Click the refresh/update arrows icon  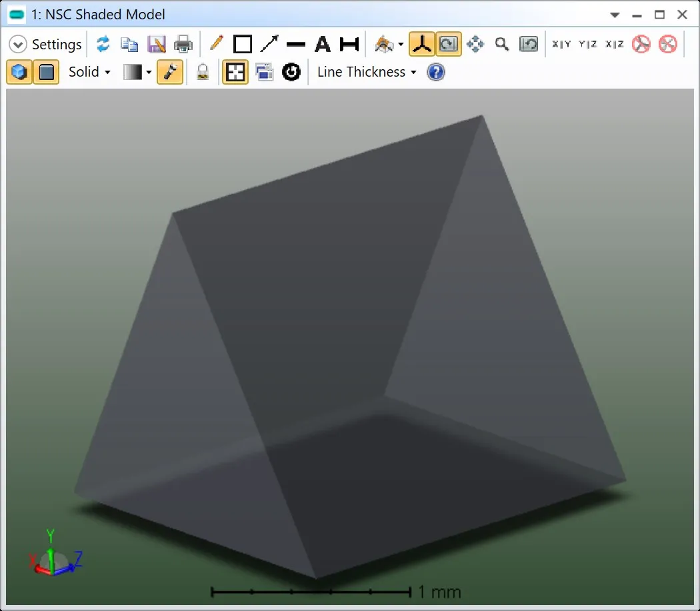103,45
